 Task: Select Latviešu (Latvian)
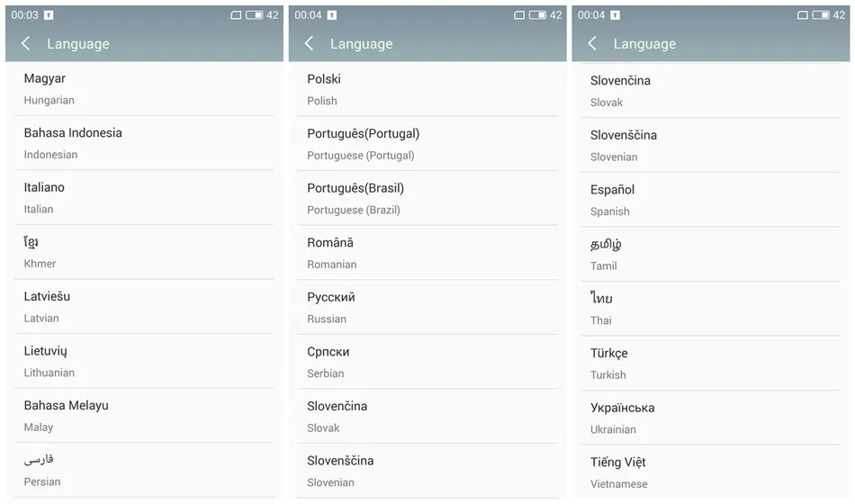(144, 307)
